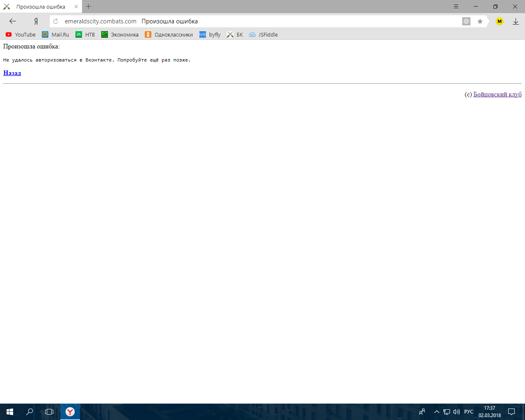Minimize the browser window

(x=476, y=7)
